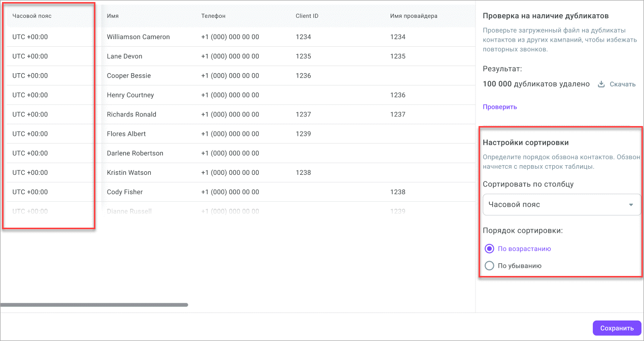Click the Kristin Watson Client ID 1238
The width and height of the screenshot is (644, 341).
pyautogui.click(x=303, y=173)
